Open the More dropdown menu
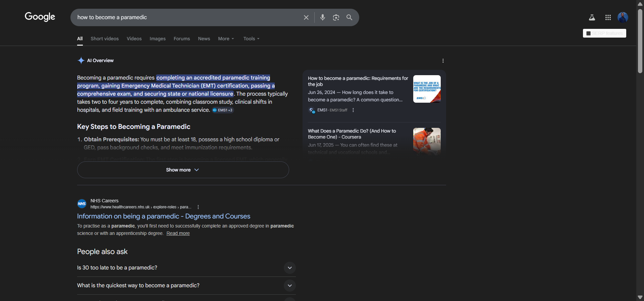644x301 pixels. click(x=226, y=39)
